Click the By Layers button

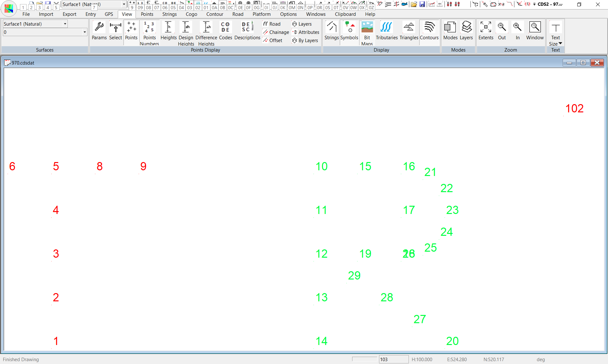(x=305, y=41)
